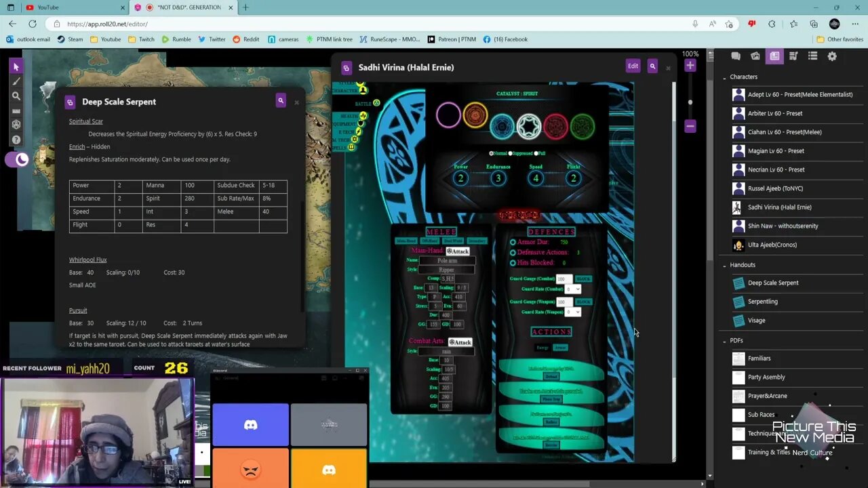
Task: Select the pink empty catalyst circle
Action: click(x=448, y=115)
